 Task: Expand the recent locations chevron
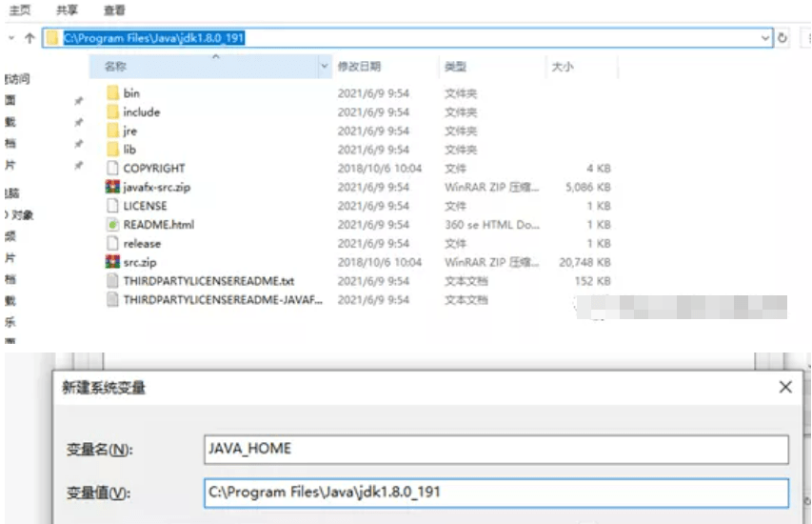(x=11, y=38)
